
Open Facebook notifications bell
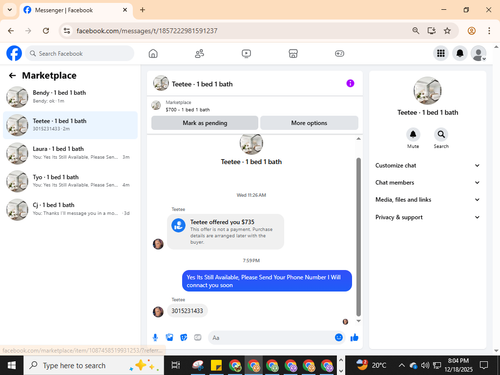[460, 53]
